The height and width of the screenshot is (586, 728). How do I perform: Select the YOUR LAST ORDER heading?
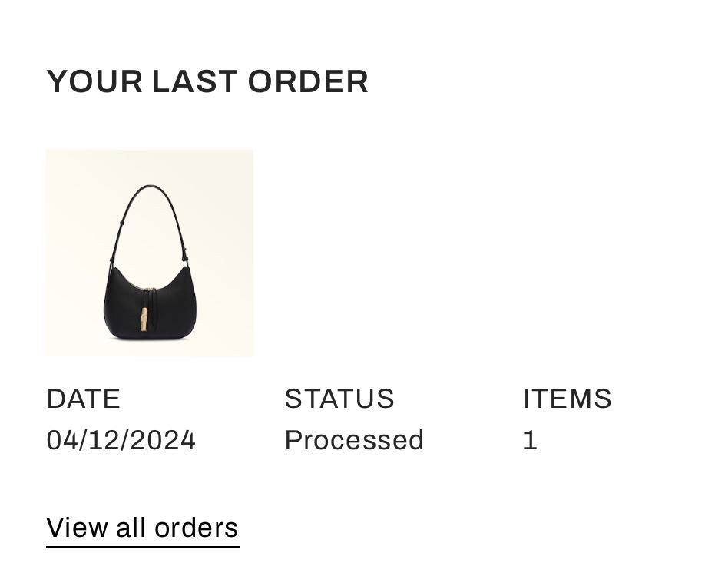[x=207, y=81]
